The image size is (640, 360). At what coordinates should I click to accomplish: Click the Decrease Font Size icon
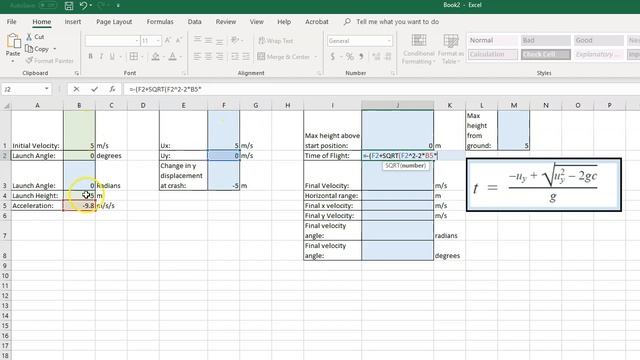pos(178,40)
